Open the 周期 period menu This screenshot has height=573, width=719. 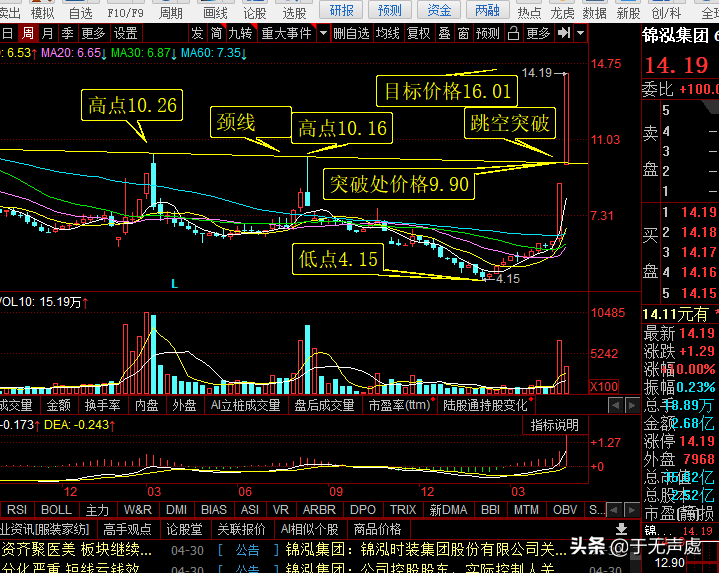(x=171, y=13)
